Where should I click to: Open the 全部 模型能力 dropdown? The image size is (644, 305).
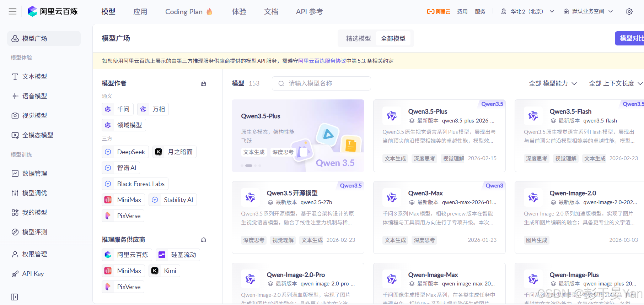coord(553,83)
